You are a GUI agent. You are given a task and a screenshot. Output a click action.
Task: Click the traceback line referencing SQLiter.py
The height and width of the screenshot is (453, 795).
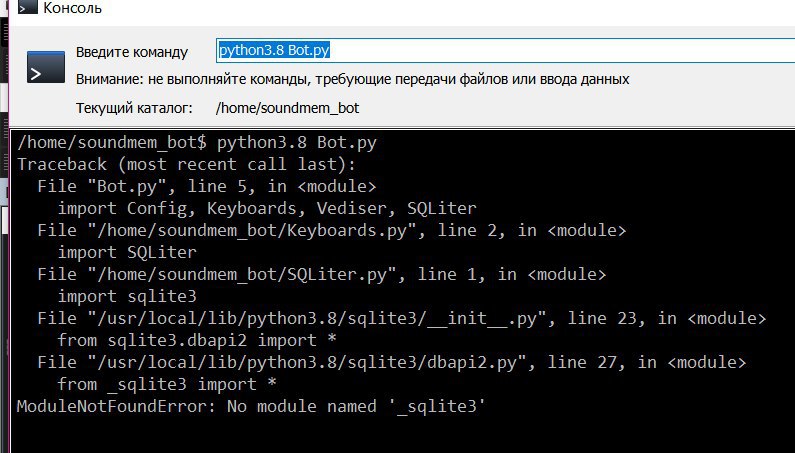click(321, 274)
